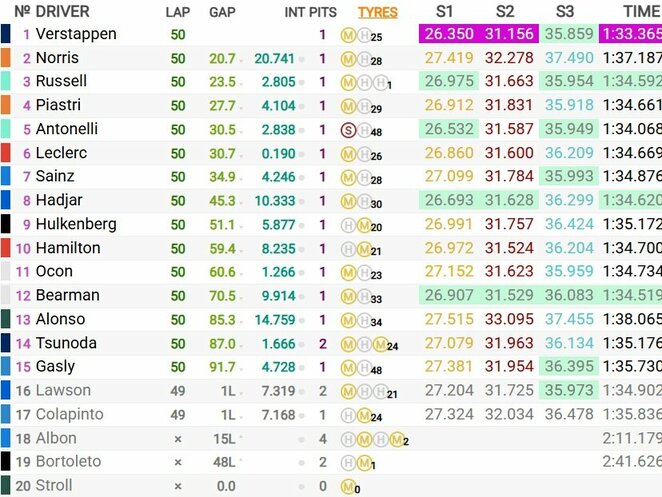Image resolution: width=662 pixels, height=497 pixels.
Task: Click Tsunoda's third tyre stint icon
Action: (379, 345)
